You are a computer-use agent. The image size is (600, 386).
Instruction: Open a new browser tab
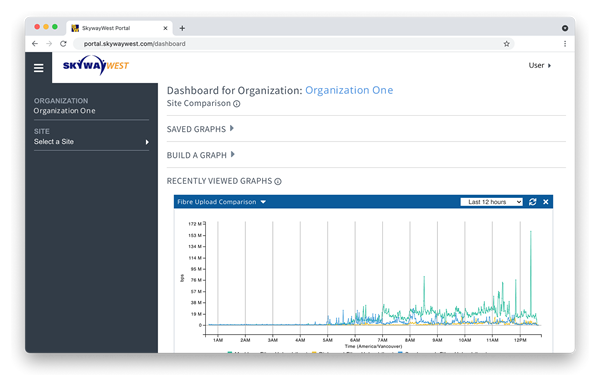[x=182, y=28]
